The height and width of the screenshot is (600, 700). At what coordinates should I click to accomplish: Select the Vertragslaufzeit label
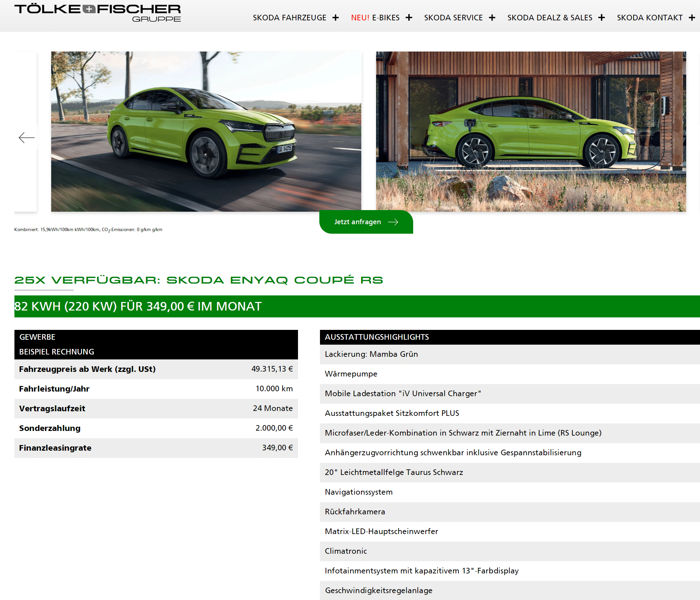pos(52,408)
